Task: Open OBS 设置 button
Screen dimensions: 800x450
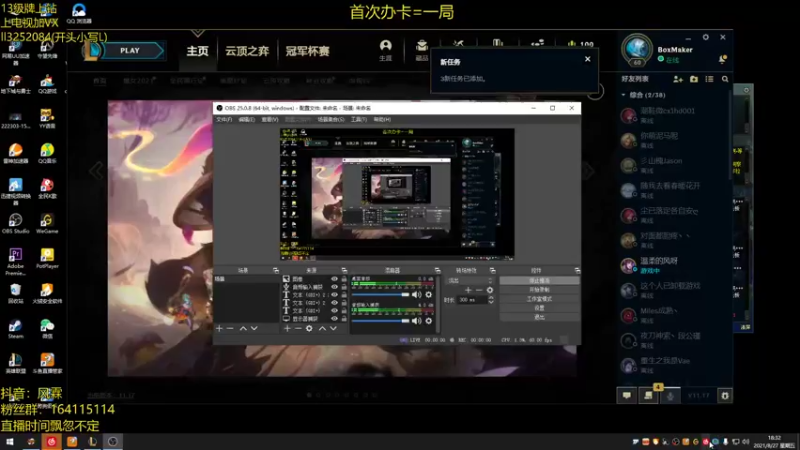Action: pyautogui.click(x=539, y=308)
